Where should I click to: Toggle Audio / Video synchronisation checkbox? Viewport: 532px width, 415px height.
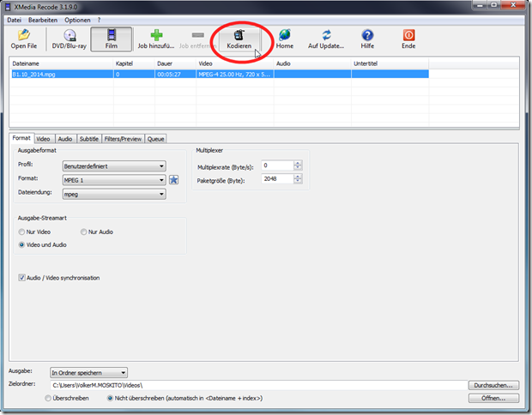(22, 278)
